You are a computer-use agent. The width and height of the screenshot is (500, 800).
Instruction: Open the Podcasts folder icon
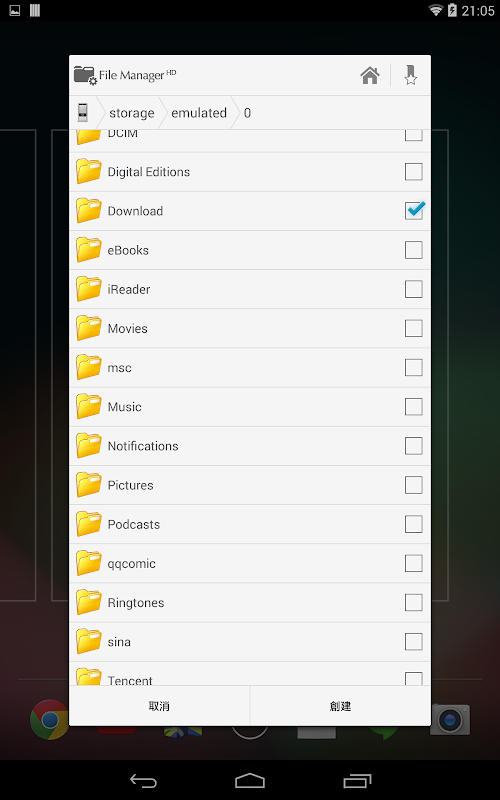(x=89, y=524)
